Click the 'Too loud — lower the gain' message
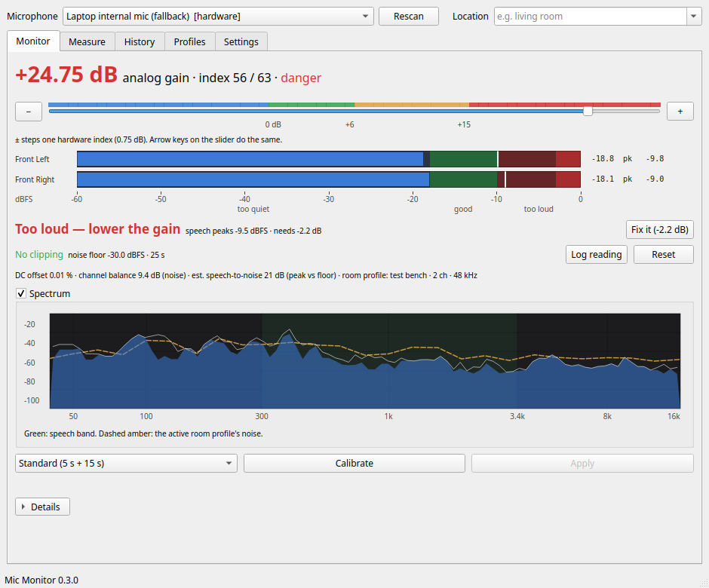Screen dimensions: 709x588 pyautogui.click(x=97, y=229)
